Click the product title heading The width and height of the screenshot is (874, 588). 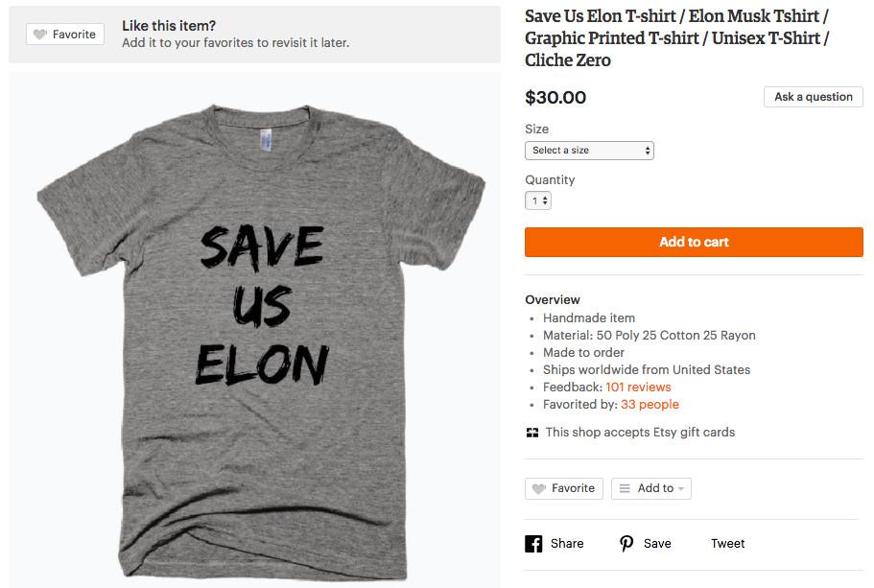click(x=676, y=38)
